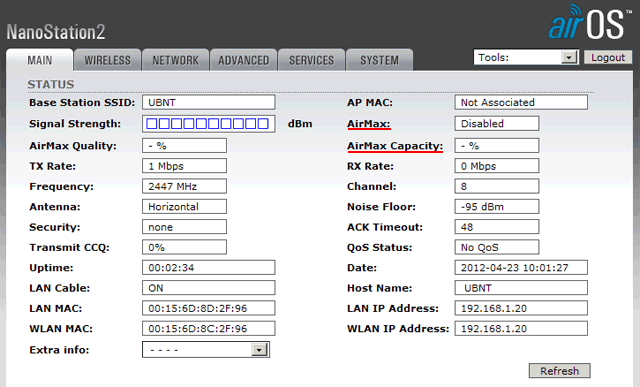The width and height of the screenshot is (640, 387).
Task: Click the AirMax label link
Action: coord(369,124)
